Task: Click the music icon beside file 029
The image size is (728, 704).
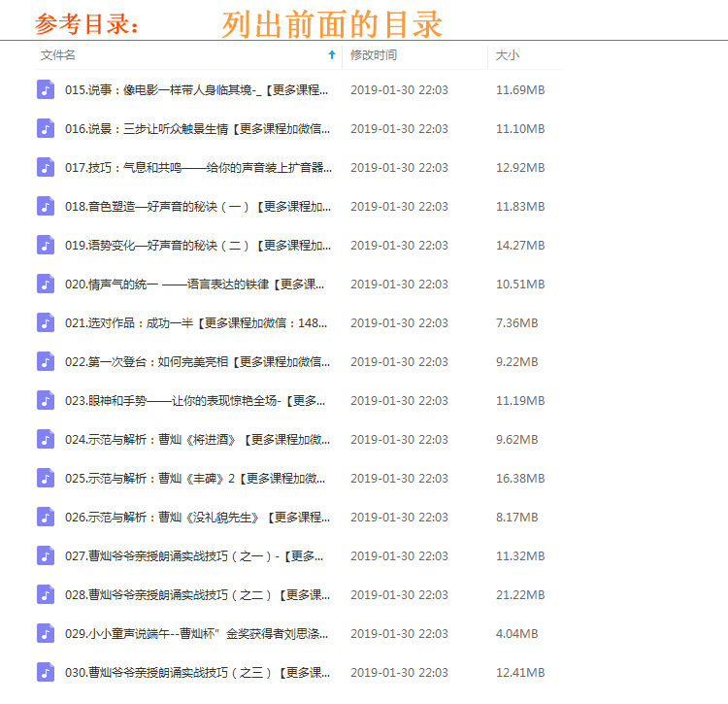Action: 46,634
